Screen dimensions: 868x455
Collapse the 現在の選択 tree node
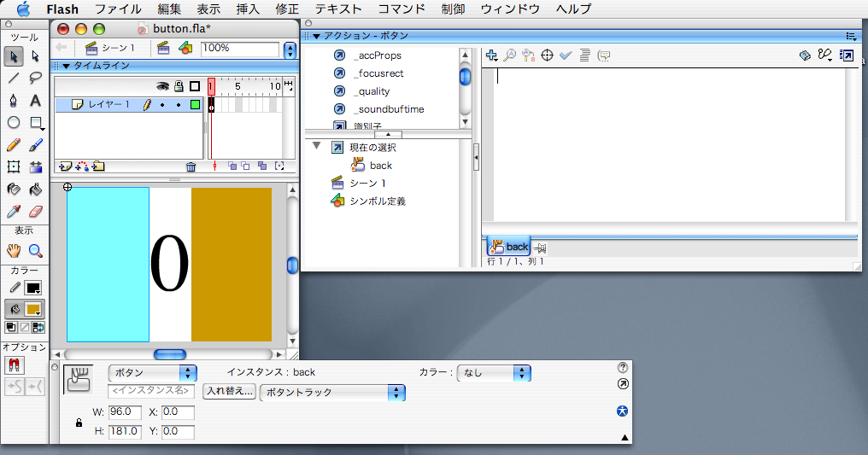pos(317,147)
